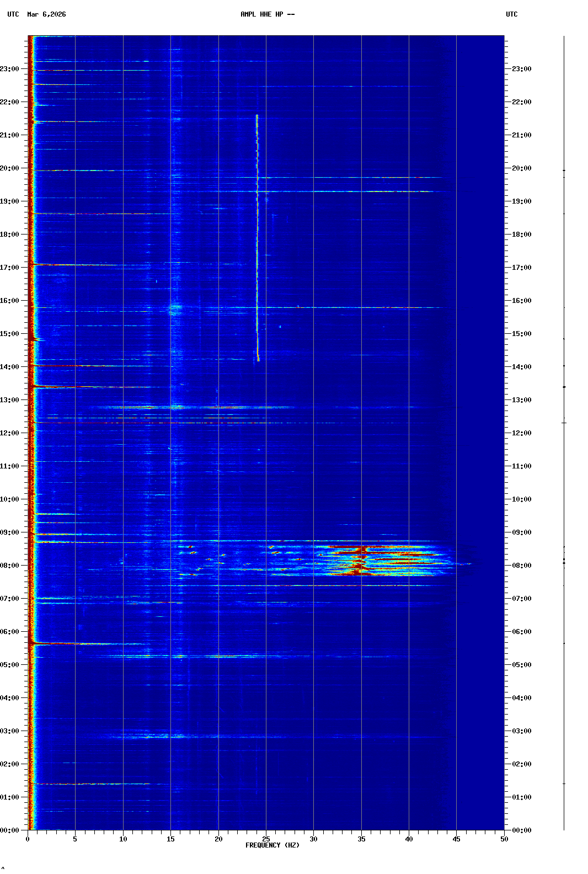Click the 50 tick label on frequency axis
This screenshot has width=588, height=874.
pyautogui.click(x=504, y=839)
